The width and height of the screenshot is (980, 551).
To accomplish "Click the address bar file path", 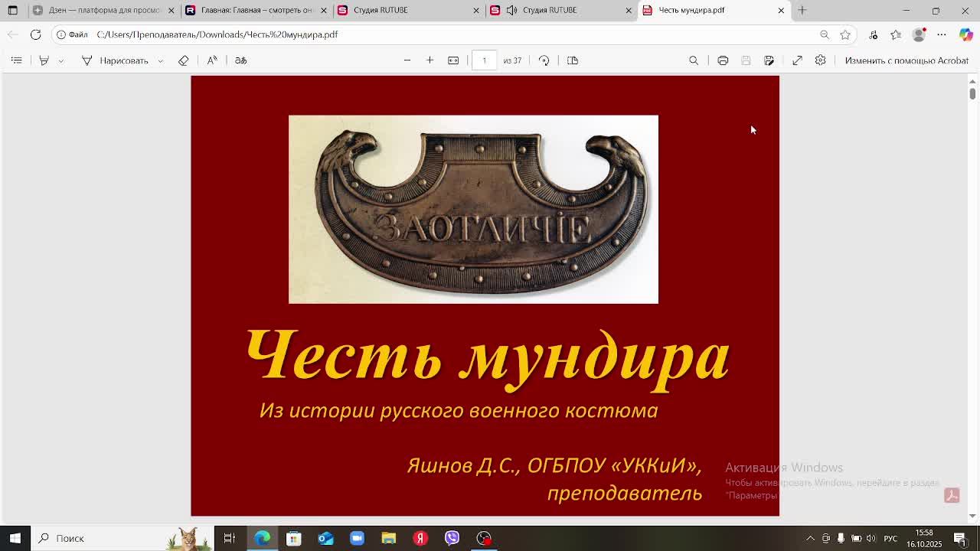I will pyautogui.click(x=217, y=34).
